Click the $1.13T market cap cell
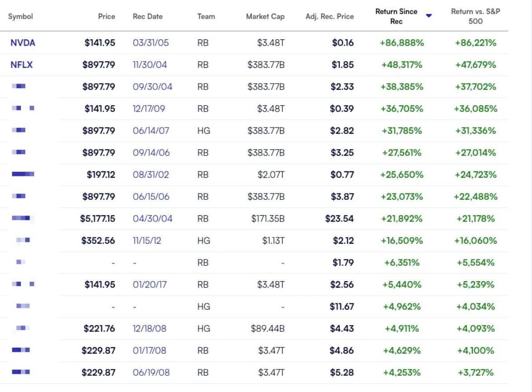532x392 pixels. click(x=273, y=241)
